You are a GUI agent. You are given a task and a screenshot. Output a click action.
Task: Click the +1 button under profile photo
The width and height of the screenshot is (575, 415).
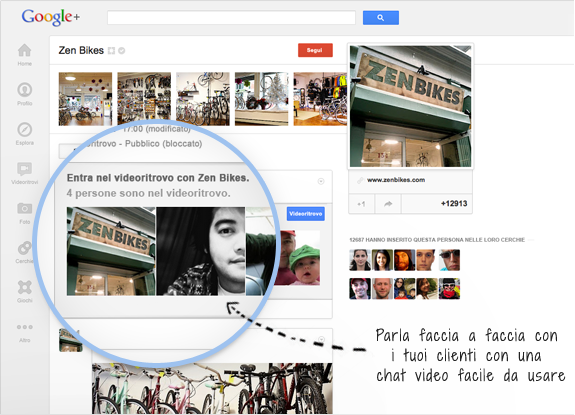click(x=362, y=204)
